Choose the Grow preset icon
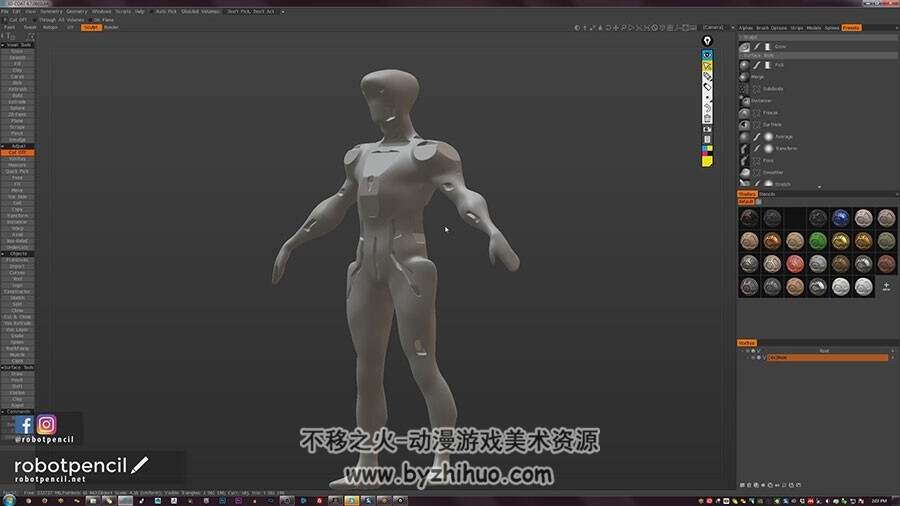900x506 pixels. click(744, 46)
